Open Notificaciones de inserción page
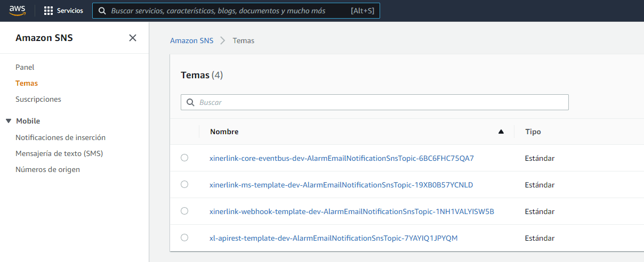644x262 pixels. pyautogui.click(x=60, y=137)
